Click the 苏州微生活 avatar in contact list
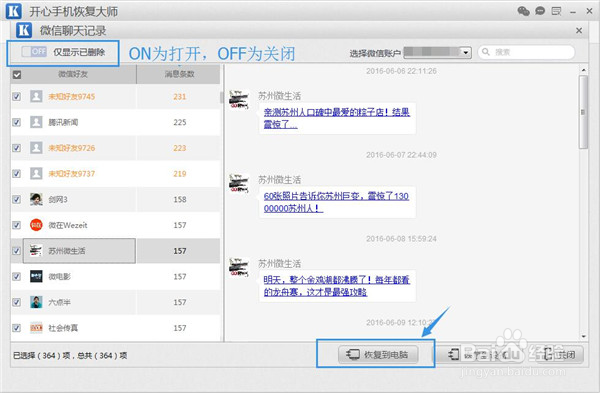This screenshot has height=393, width=600. tap(36, 251)
